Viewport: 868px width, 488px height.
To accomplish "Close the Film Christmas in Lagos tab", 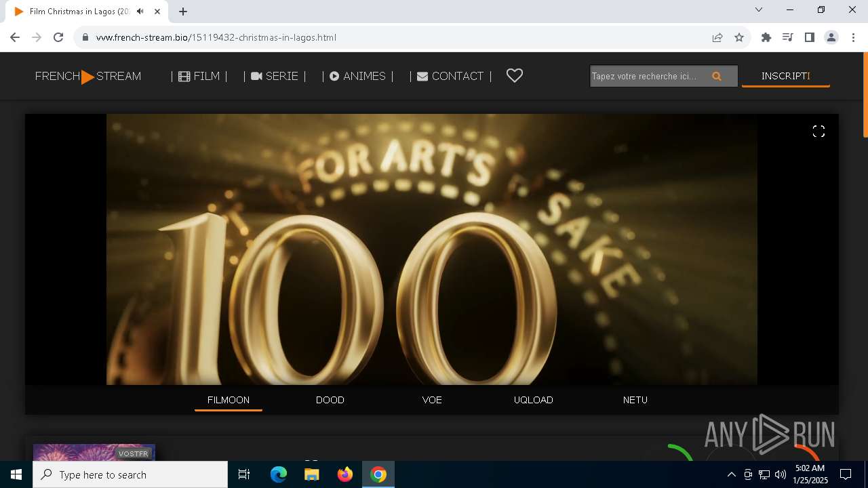I will point(157,12).
